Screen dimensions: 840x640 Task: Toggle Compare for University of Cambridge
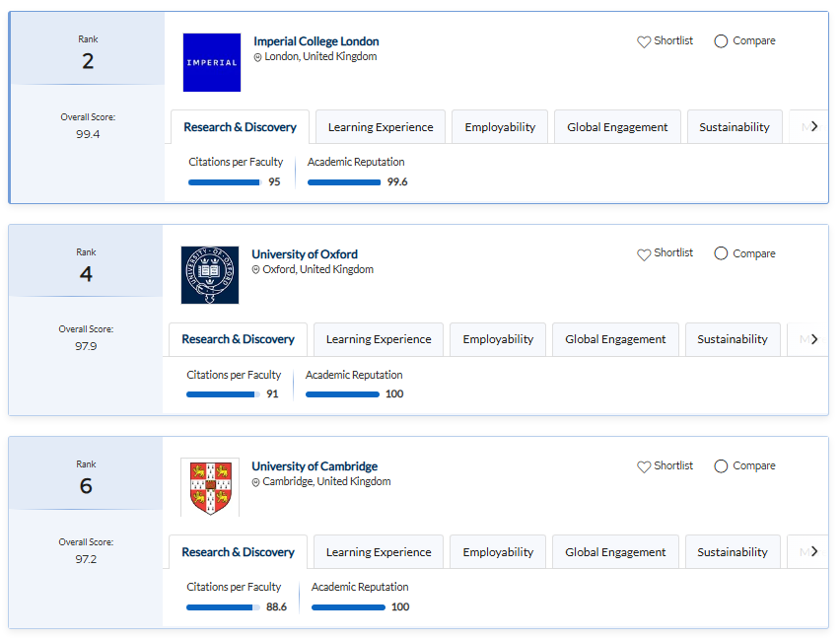[721, 466]
